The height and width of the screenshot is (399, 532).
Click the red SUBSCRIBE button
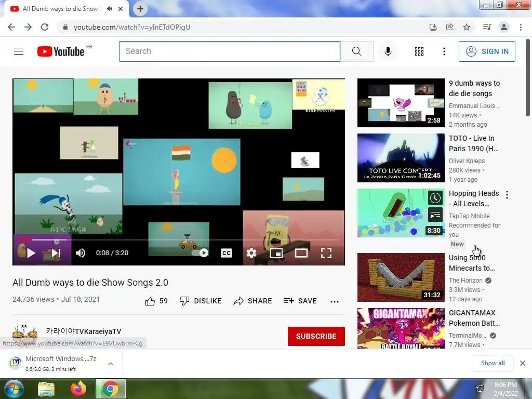point(316,336)
